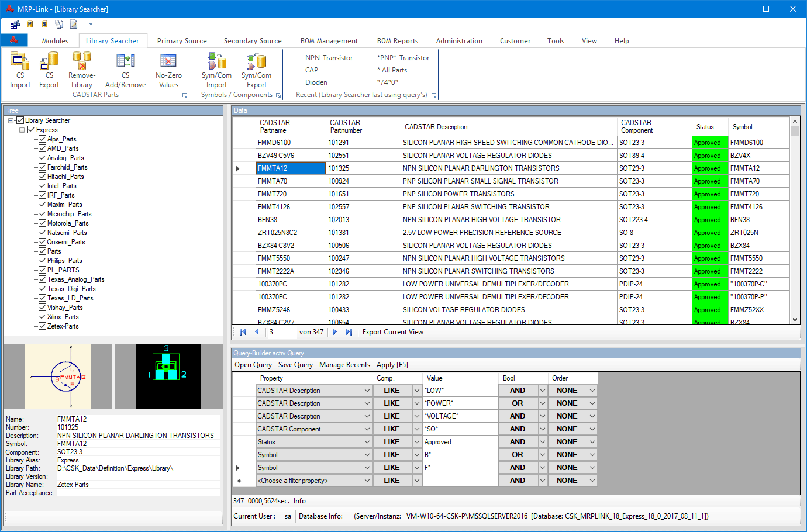Screen dimensions: 807x532
Task: Open the Administration tab
Action: click(459, 41)
